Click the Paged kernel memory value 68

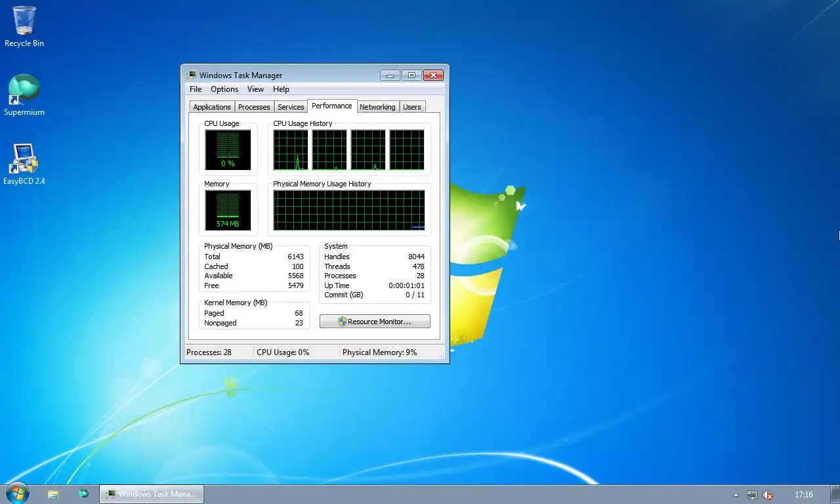tap(299, 313)
